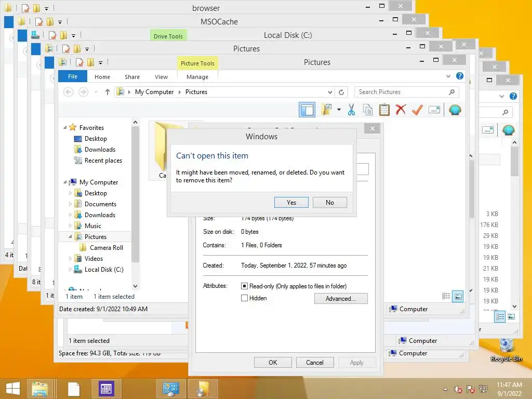Click the Paste clipboard icon

(x=384, y=110)
